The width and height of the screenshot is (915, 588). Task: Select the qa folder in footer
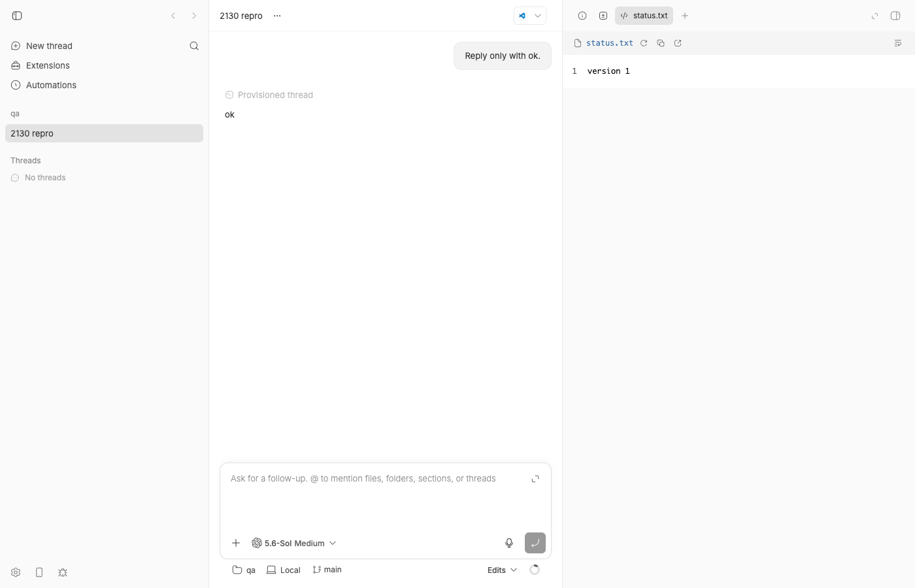[x=244, y=570]
